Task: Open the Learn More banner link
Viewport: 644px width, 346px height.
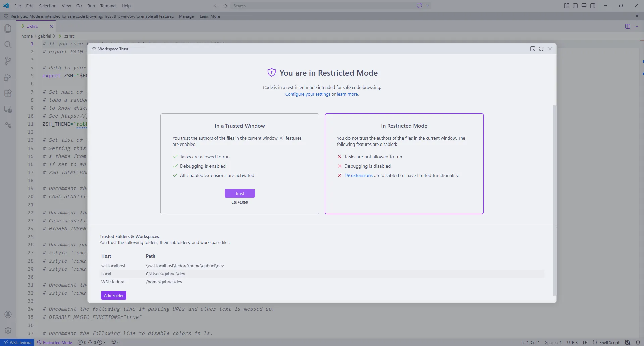Action: point(210,16)
